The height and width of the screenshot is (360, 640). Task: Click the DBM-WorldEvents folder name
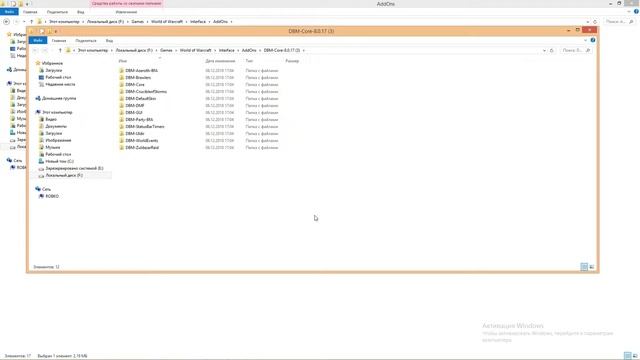coord(142,140)
